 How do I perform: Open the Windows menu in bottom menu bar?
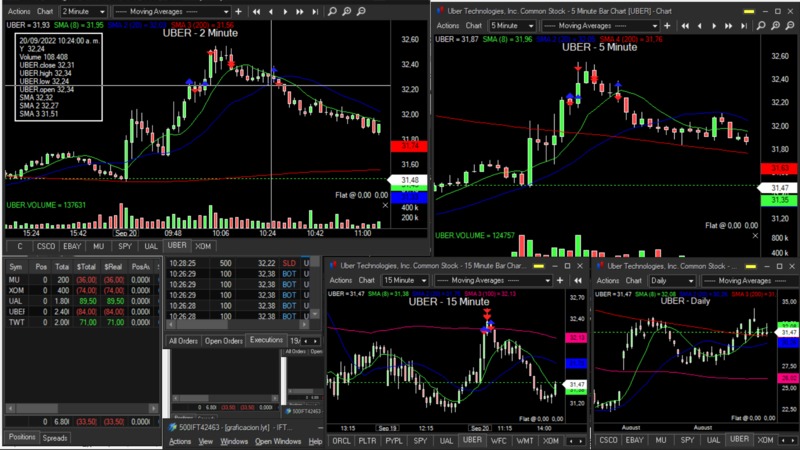(235, 441)
